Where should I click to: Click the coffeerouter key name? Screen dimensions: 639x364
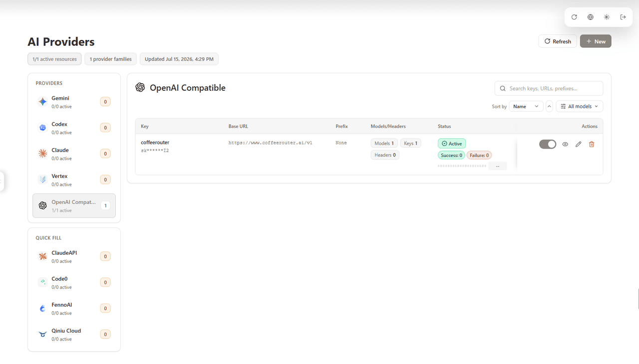tap(155, 143)
